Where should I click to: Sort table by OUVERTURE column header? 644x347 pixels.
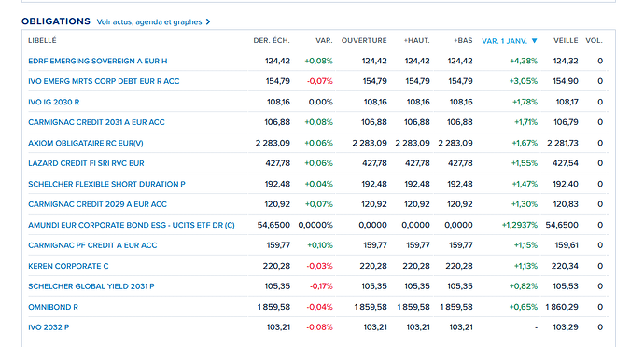click(x=364, y=40)
